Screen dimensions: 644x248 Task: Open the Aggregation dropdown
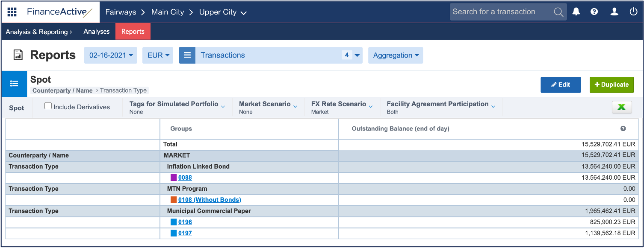(x=396, y=55)
